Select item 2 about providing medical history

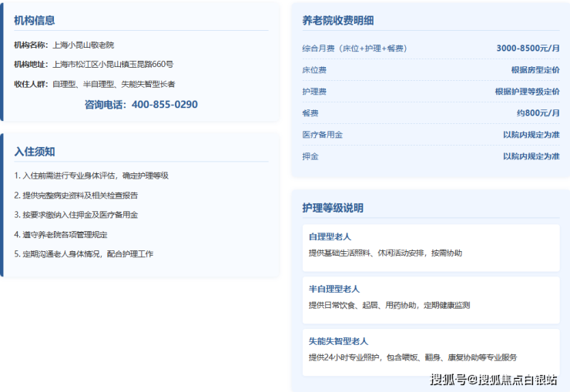point(76,196)
